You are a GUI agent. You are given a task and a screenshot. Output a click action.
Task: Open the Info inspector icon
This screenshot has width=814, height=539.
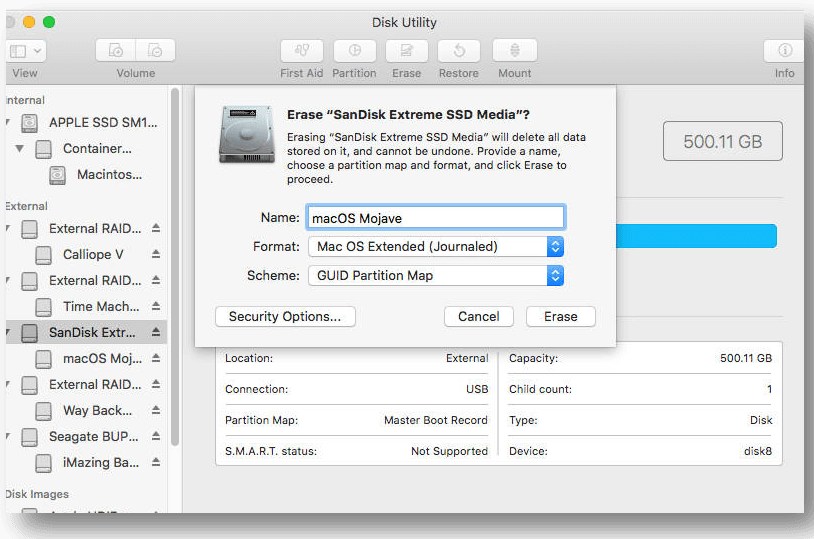[785, 50]
